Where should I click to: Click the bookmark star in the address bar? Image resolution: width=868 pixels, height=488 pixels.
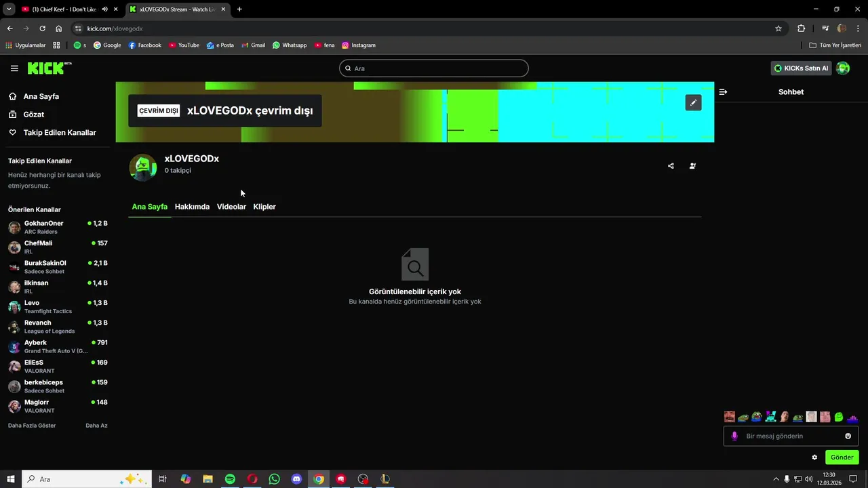pos(778,28)
